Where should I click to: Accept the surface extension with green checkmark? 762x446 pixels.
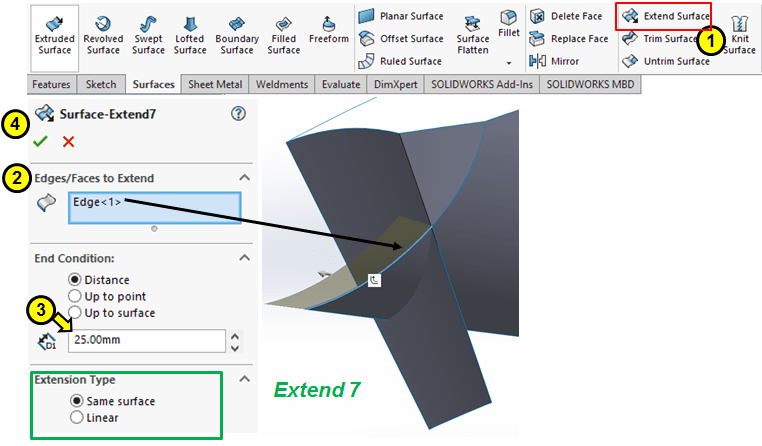40,141
